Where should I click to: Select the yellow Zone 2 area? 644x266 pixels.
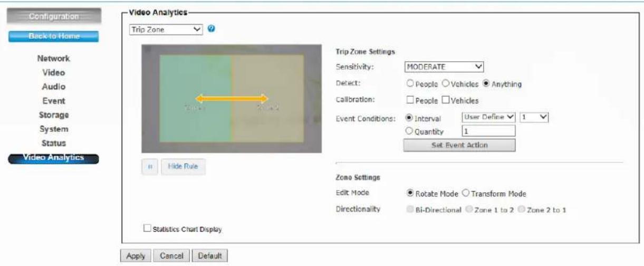point(267,98)
